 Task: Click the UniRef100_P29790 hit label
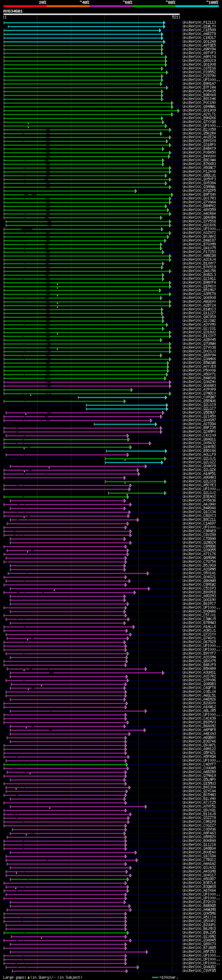click(x=199, y=76)
